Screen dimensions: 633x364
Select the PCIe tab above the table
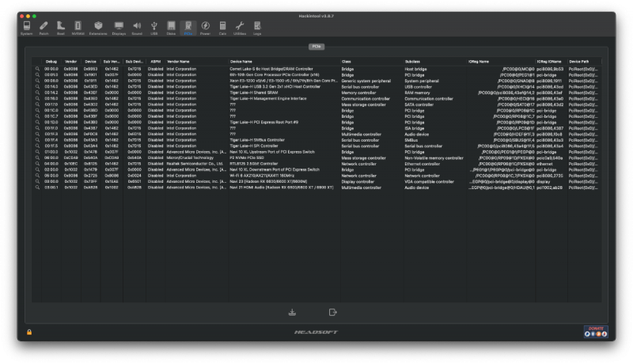point(316,47)
